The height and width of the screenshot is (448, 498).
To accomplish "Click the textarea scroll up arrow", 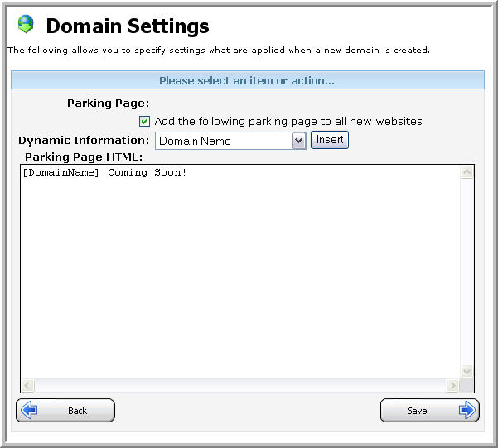I will (467, 172).
